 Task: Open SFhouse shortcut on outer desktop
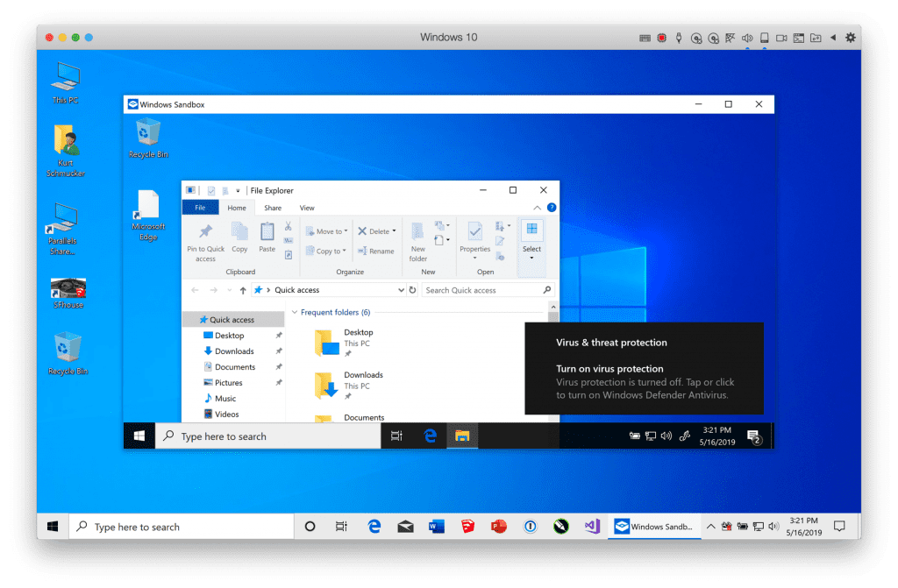(x=68, y=294)
